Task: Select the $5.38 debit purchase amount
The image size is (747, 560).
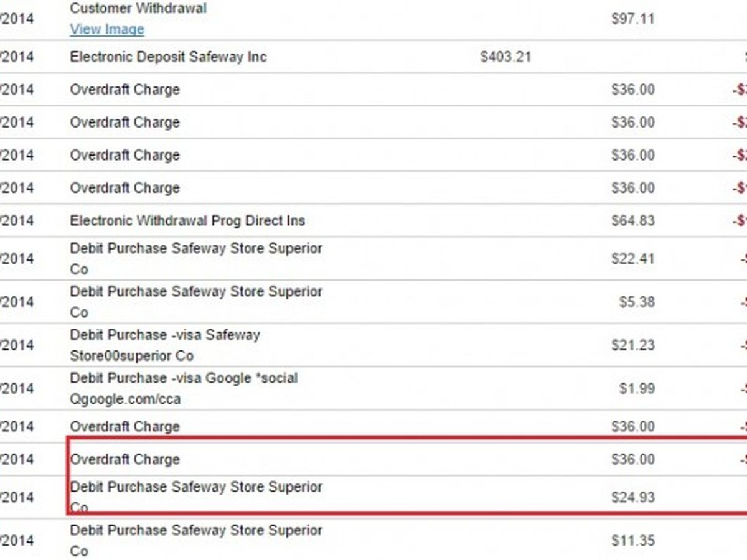Action: [x=637, y=302]
